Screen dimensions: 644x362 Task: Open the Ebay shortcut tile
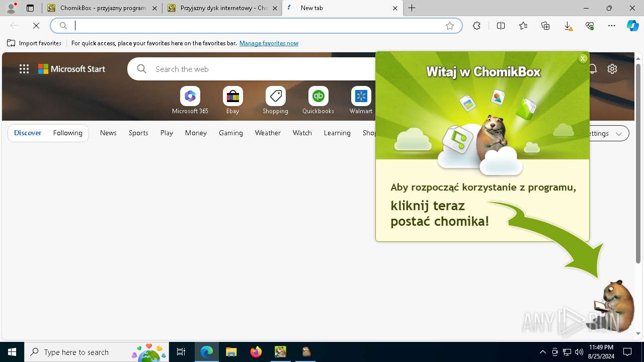(x=232, y=100)
